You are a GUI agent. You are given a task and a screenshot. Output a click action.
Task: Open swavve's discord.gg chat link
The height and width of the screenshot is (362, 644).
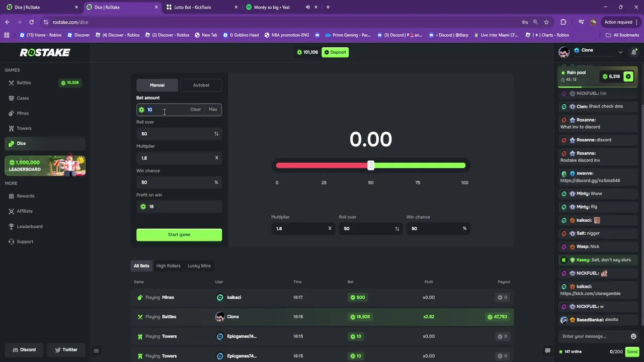[590, 180]
